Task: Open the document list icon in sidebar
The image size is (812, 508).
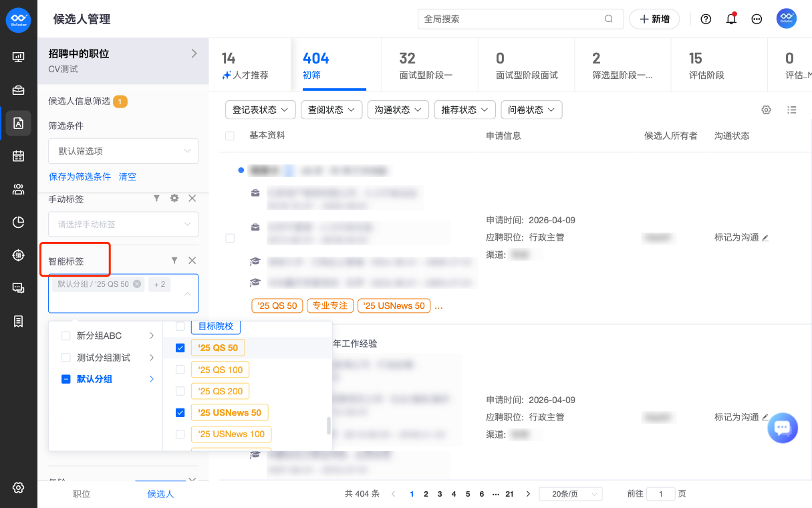Action: click(x=19, y=321)
